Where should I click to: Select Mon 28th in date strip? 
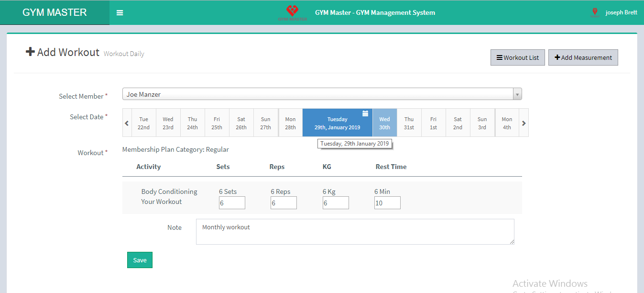pos(290,123)
